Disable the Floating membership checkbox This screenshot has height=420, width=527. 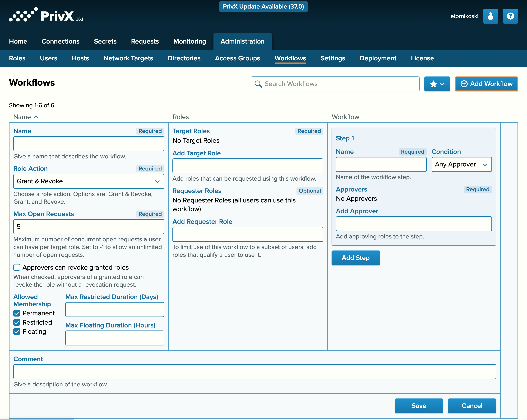tap(17, 332)
